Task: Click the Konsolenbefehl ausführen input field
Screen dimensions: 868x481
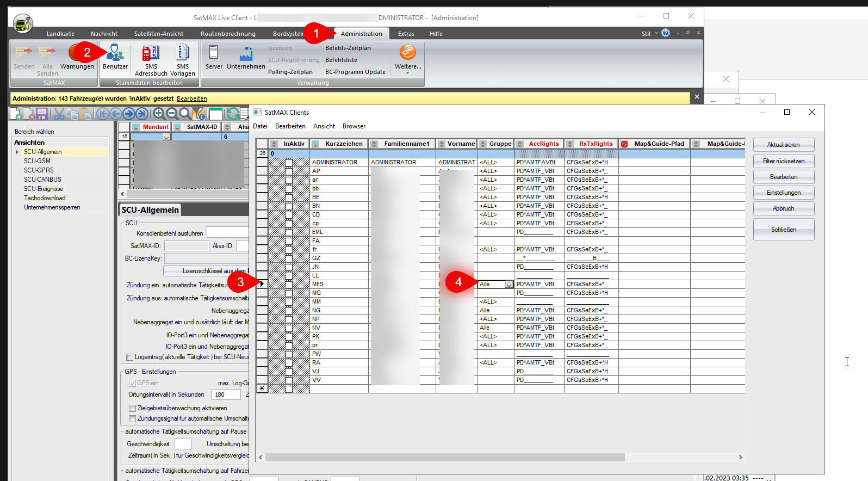Action: tap(227, 233)
